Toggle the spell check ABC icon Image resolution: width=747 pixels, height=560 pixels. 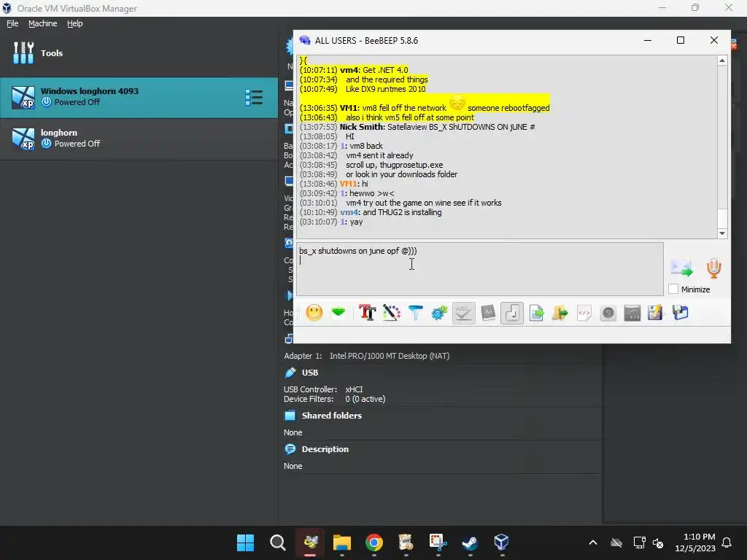463,313
